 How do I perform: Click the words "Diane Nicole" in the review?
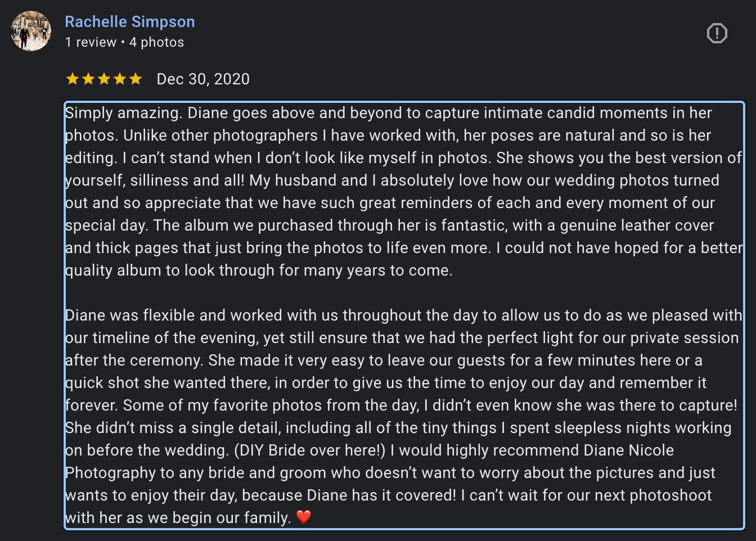628,450
